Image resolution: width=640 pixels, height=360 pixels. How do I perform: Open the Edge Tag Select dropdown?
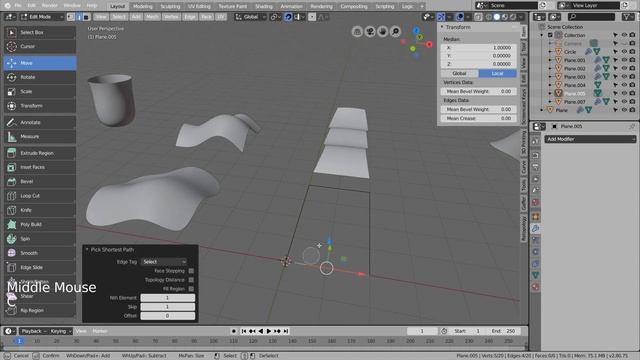click(x=164, y=262)
